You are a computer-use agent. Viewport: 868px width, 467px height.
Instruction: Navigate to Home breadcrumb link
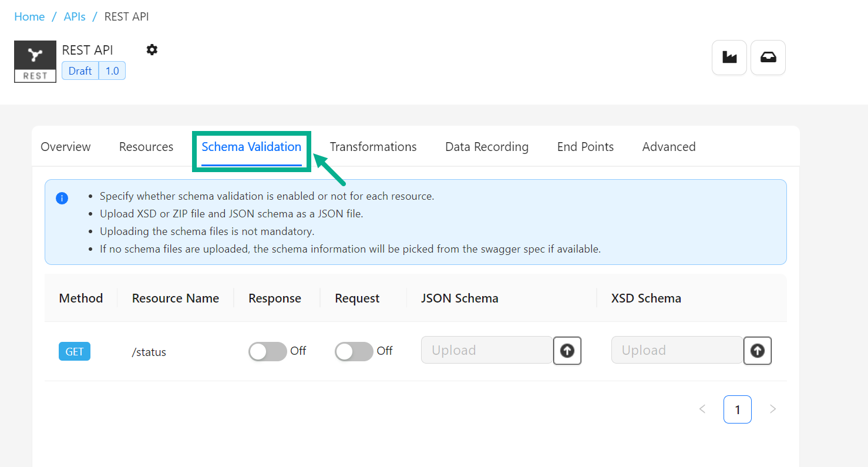29,16
